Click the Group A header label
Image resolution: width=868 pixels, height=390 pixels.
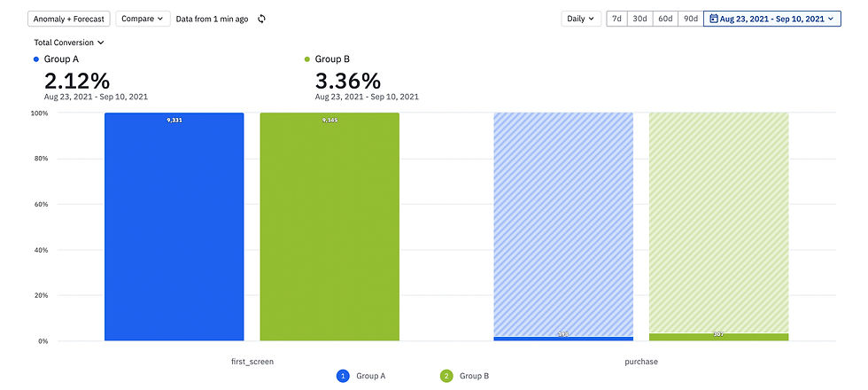[x=59, y=59]
